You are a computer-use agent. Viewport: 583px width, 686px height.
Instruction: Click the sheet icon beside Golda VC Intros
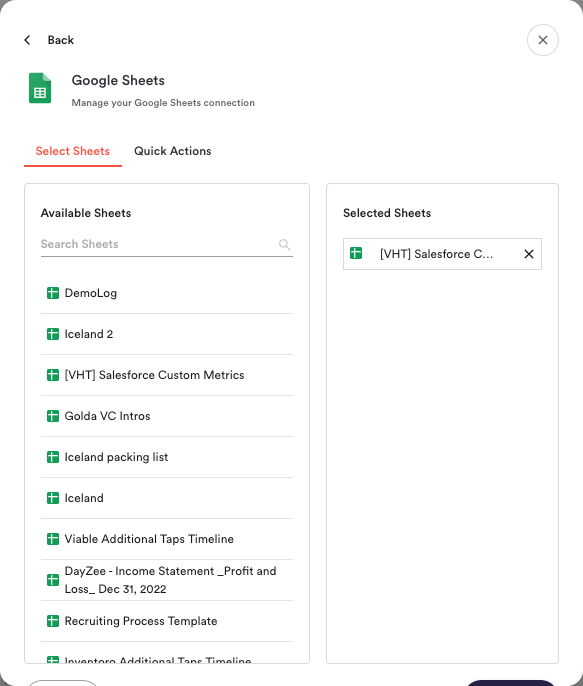53,416
